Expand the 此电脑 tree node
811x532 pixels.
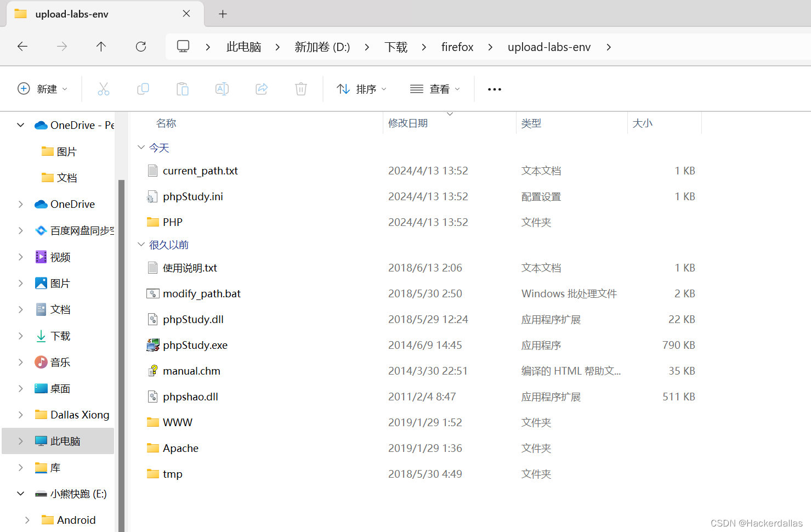point(21,441)
